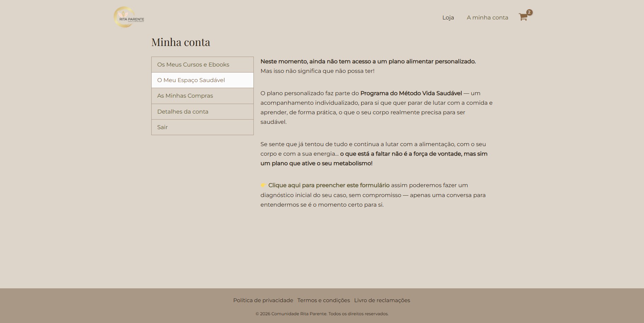Click the link to fill the form
The height and width of the screenshot is (323, 644).
pos(329,185)
